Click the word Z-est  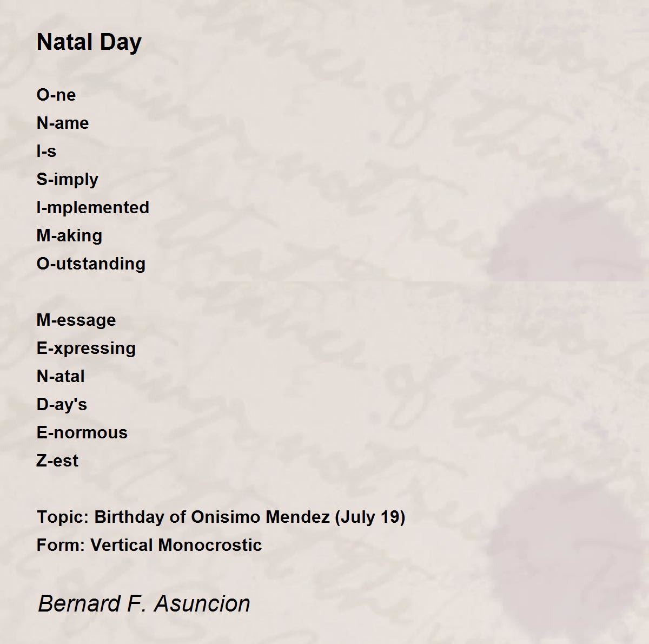click(x=57, y=461)
